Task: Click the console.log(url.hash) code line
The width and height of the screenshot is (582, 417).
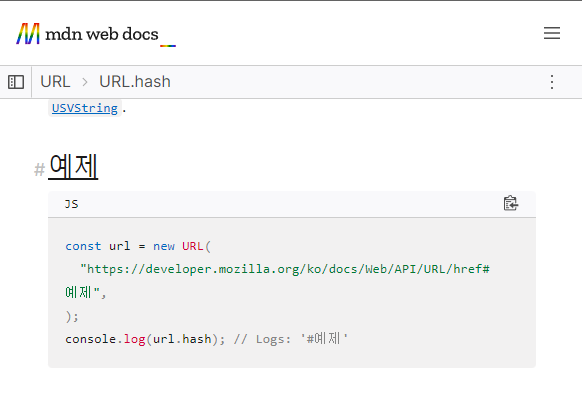Action: point(145,339)
